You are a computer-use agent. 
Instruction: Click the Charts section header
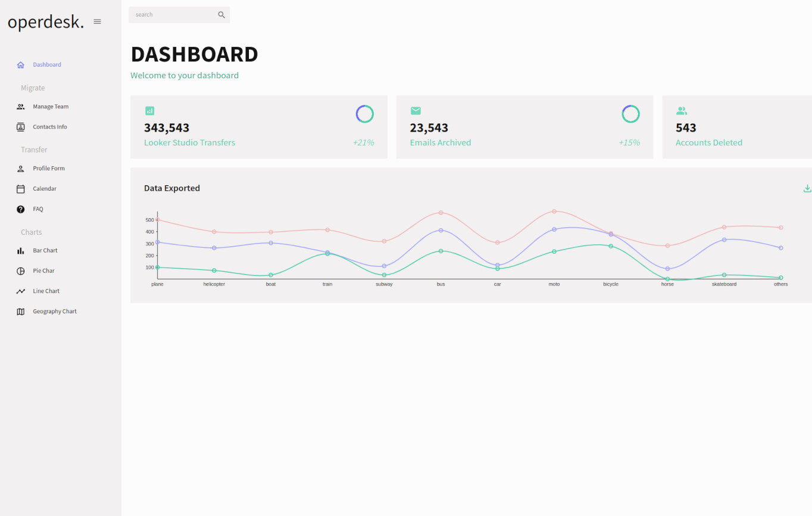32,232
